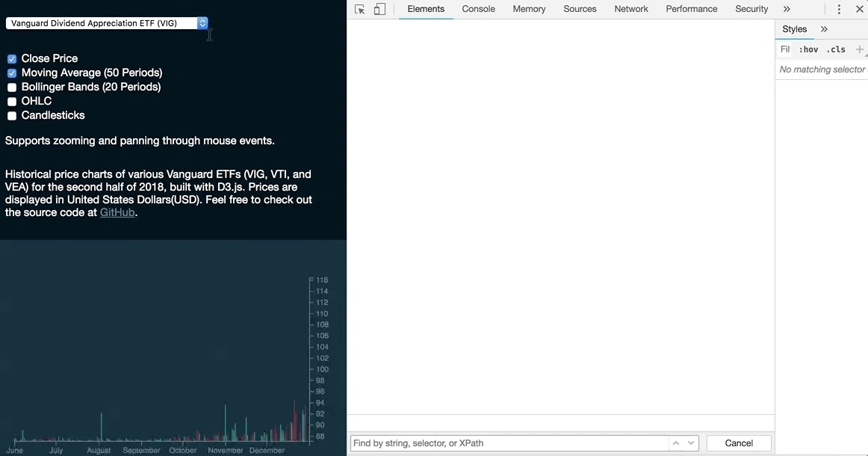Screen dimensions: 868x456
Task: Click the 100 price axis label
Action: click(322, 369)
